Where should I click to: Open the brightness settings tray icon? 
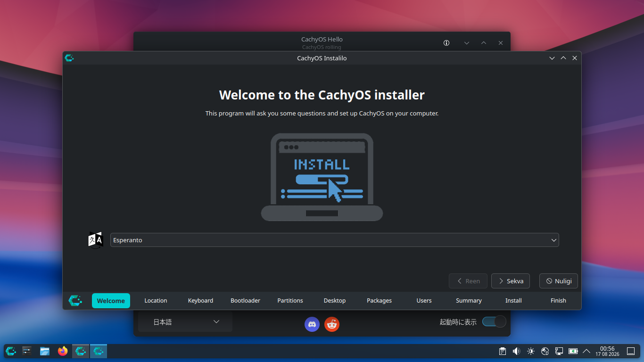pyautogui.click(x=531, y=351)
